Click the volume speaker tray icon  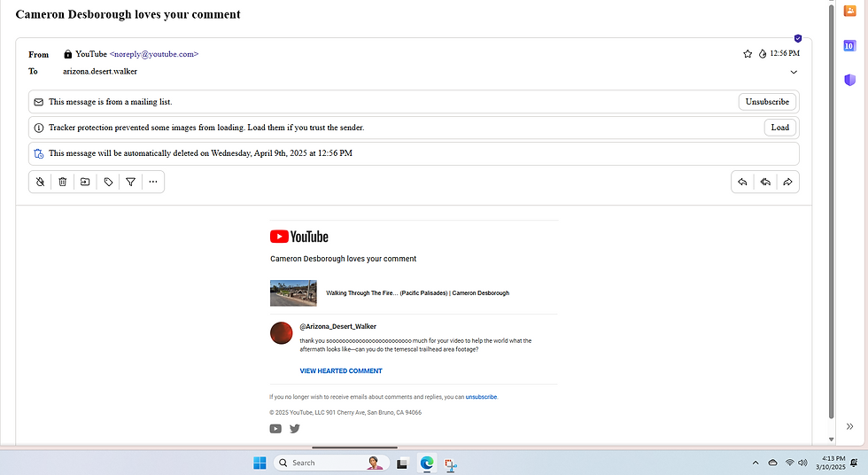[x=802, y=463]
